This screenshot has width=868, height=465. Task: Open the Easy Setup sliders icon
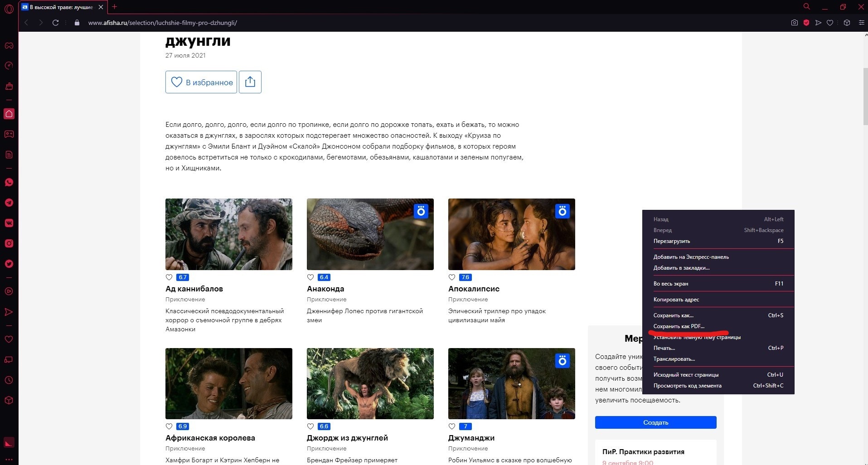point(862,23)
